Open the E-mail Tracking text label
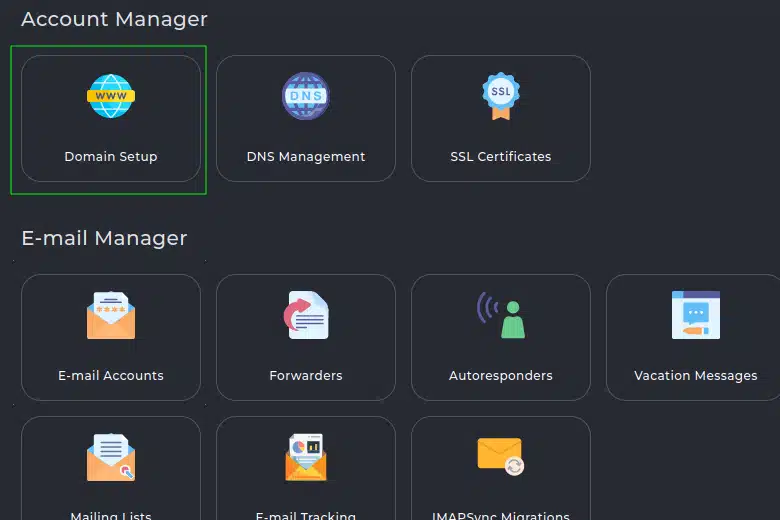The height and width of the screenshot is (520, 780). [x=306, y=515]
